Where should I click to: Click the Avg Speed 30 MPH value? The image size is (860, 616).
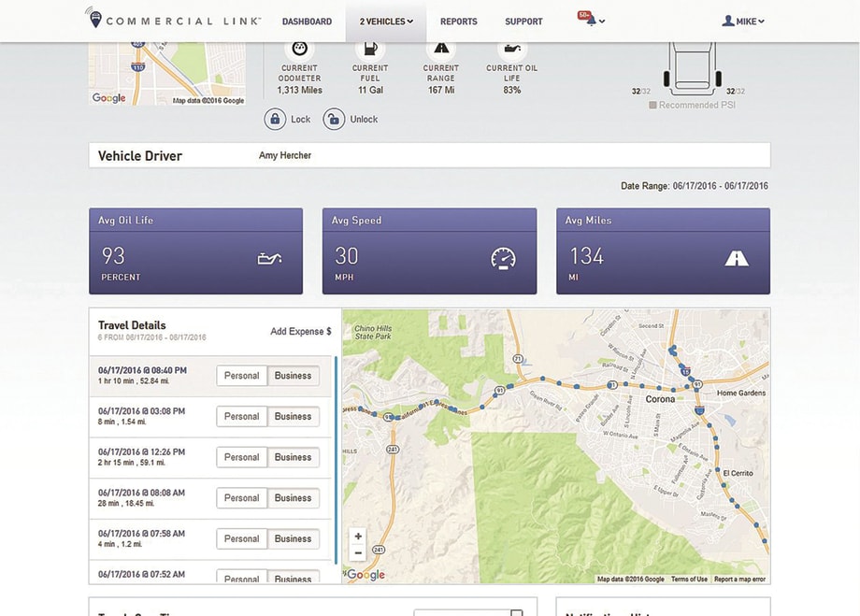tap(347, 255)
